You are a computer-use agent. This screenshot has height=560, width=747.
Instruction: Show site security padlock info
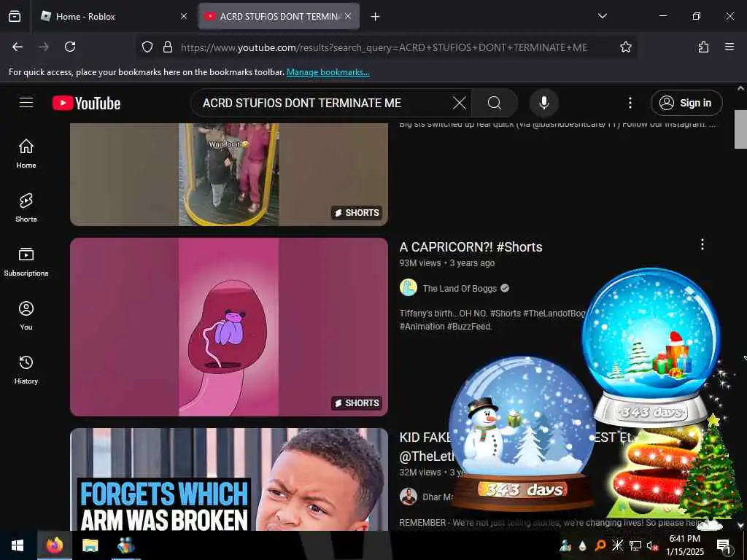click(167, 47)
